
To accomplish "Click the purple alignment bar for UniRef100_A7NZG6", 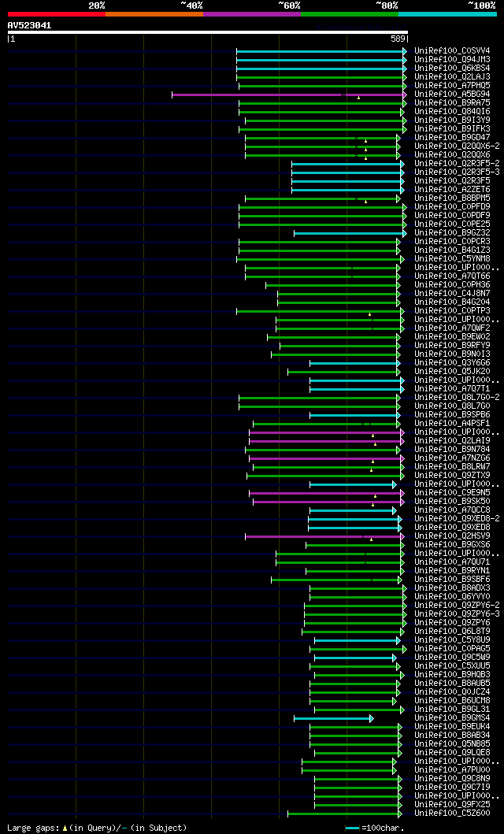I will [327, 458].
